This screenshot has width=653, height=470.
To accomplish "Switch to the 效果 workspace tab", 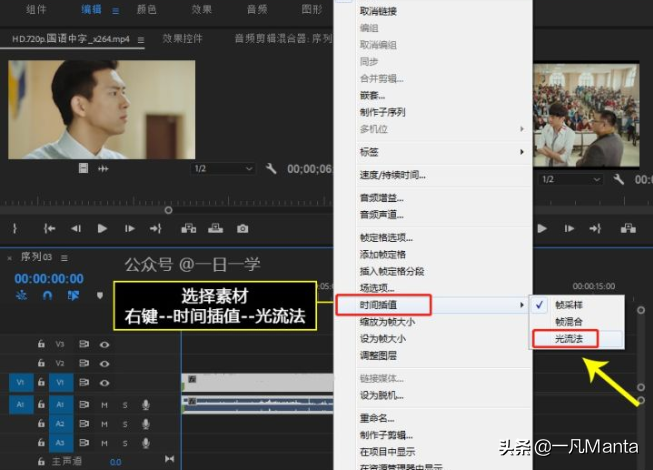I will (x=202, y=10).
